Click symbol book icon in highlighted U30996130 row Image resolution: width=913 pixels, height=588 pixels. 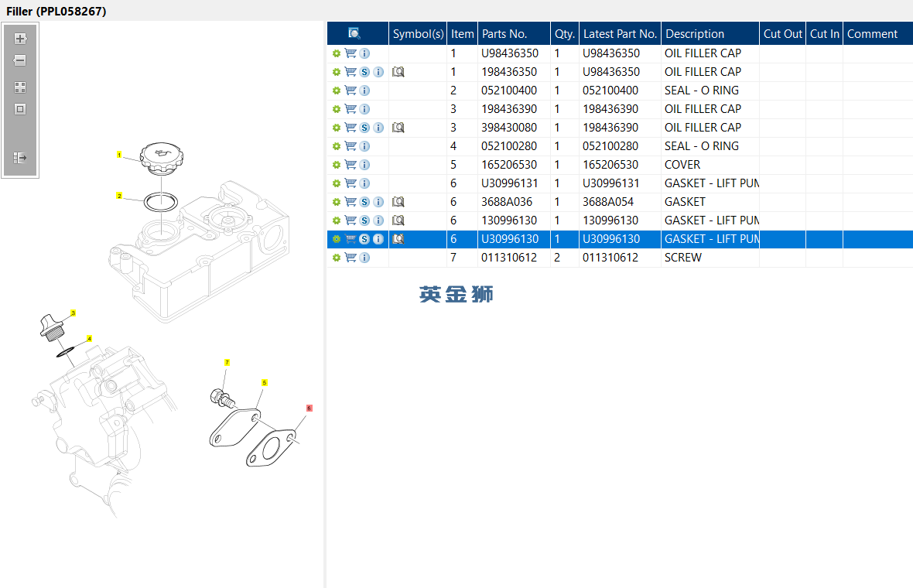[398, 239]
